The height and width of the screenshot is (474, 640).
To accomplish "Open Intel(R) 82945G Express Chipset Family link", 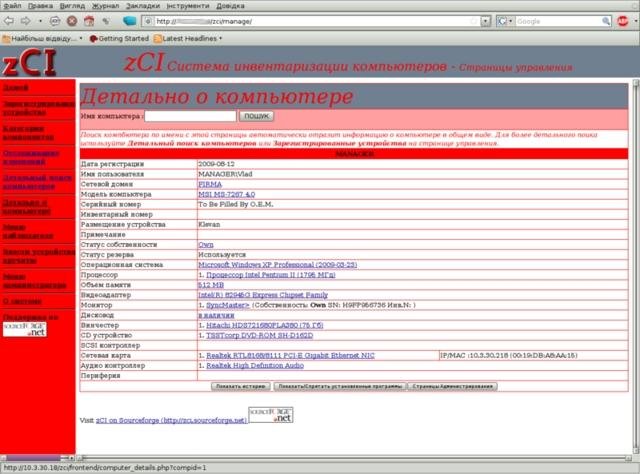I will [263, 295].
